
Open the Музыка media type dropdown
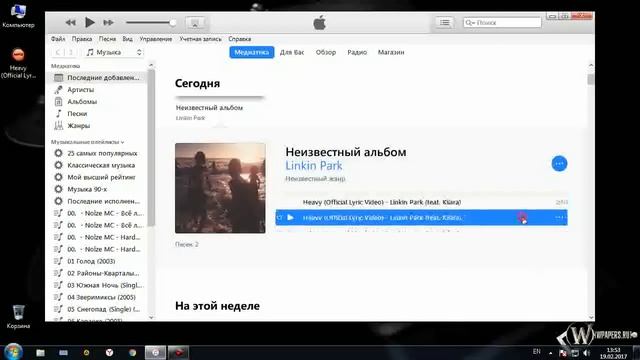[x=114, y=52]
